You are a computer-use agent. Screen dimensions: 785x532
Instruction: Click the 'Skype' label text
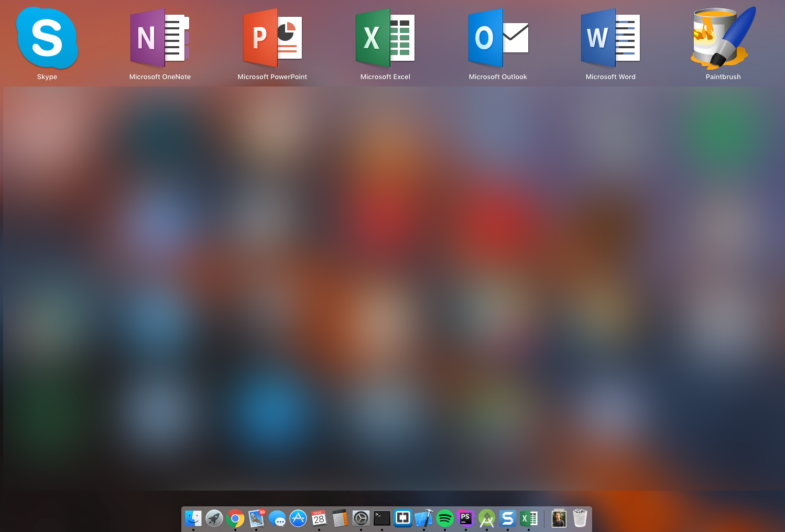coord(47,77)
